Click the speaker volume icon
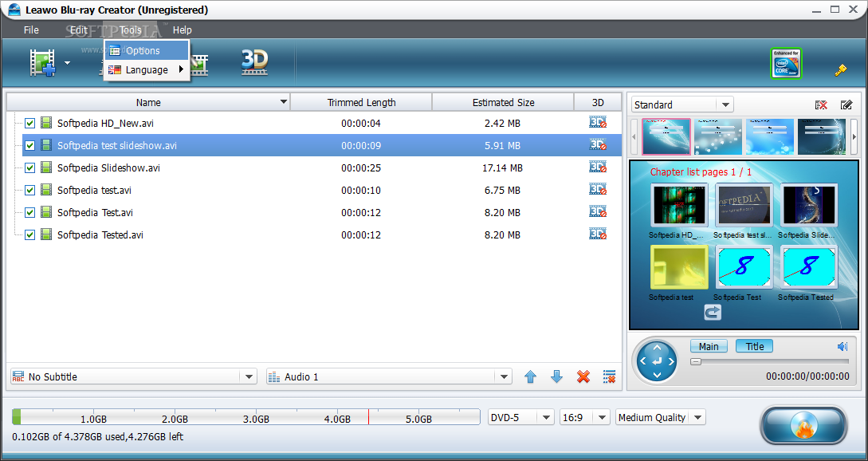The height and width of the screenshot is (461, 868). tap(842, 346)
